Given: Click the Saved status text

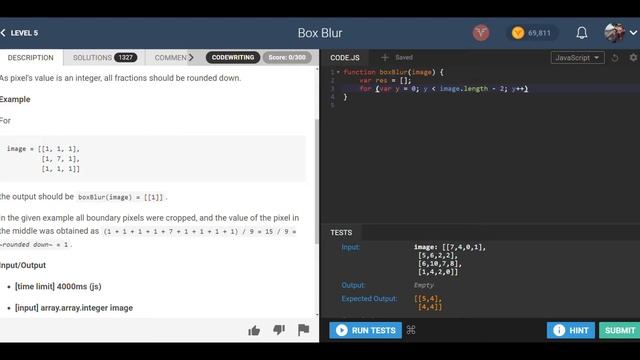Looking at the screenshot, I should click(404, 58).
